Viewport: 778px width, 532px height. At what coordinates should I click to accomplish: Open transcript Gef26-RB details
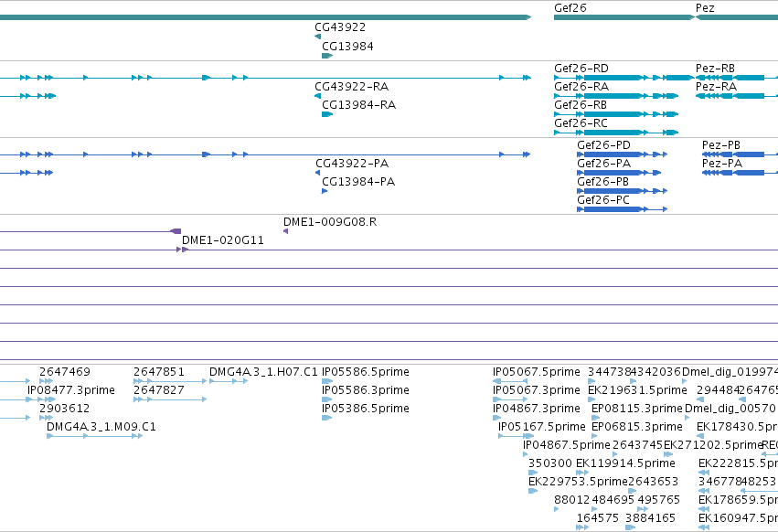[x=616, y=114]
